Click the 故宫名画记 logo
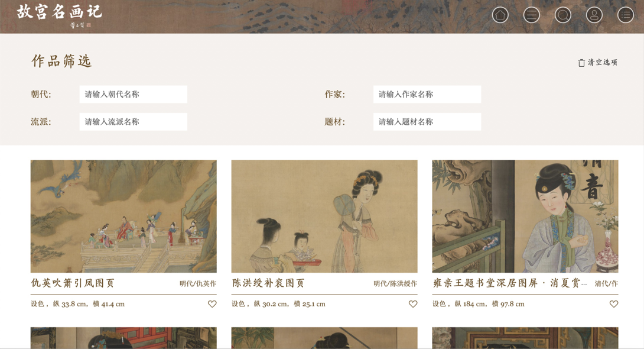The height and width of the screenshot is (349, 644). click(59, 15)
